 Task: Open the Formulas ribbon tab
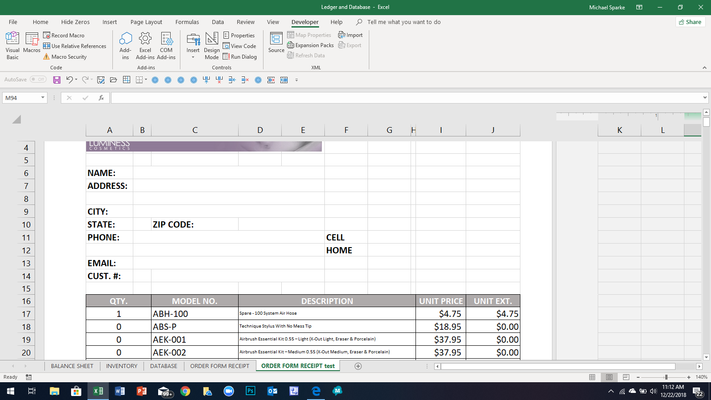tap(187, 22)
